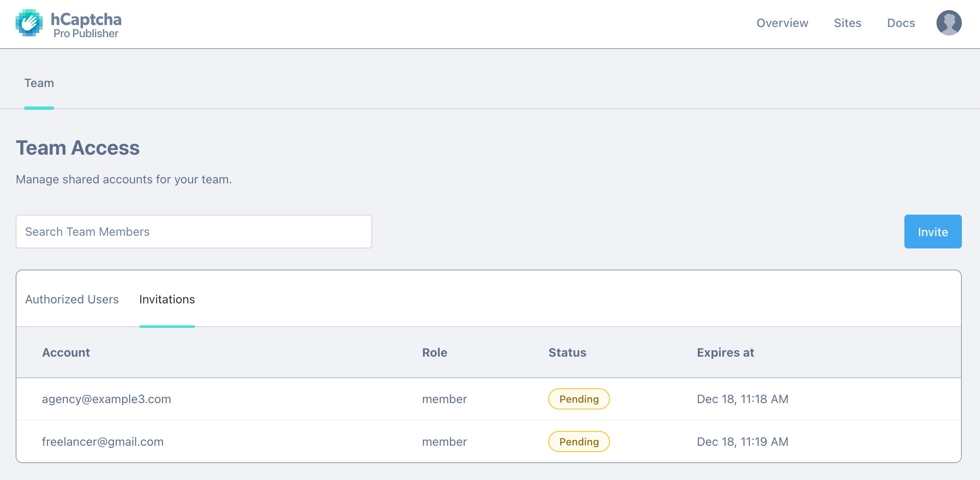Image resolution: width=980 pixels, height=480 pixels.
Task: Click the Search Team Members field
Action: 193,232
